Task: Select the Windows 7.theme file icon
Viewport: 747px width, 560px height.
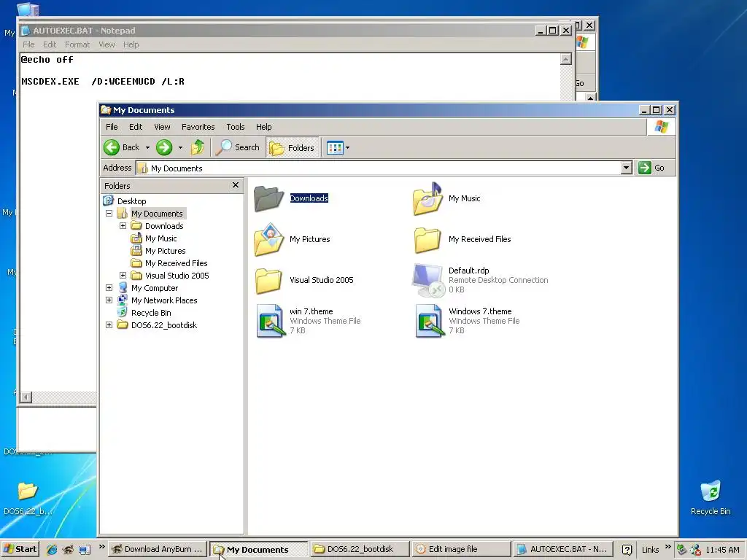Action: pyautogui.click(x=429, y=321)
